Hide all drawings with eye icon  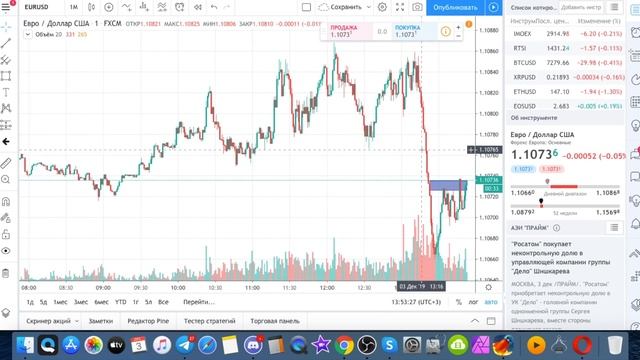click(6, 251)
